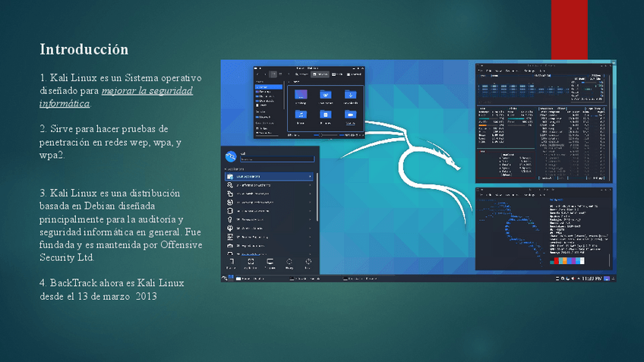Viewport: 644px width, 362px height.
Task: Click the magnifier search button in file manager
Action: (x=301, y=74)
